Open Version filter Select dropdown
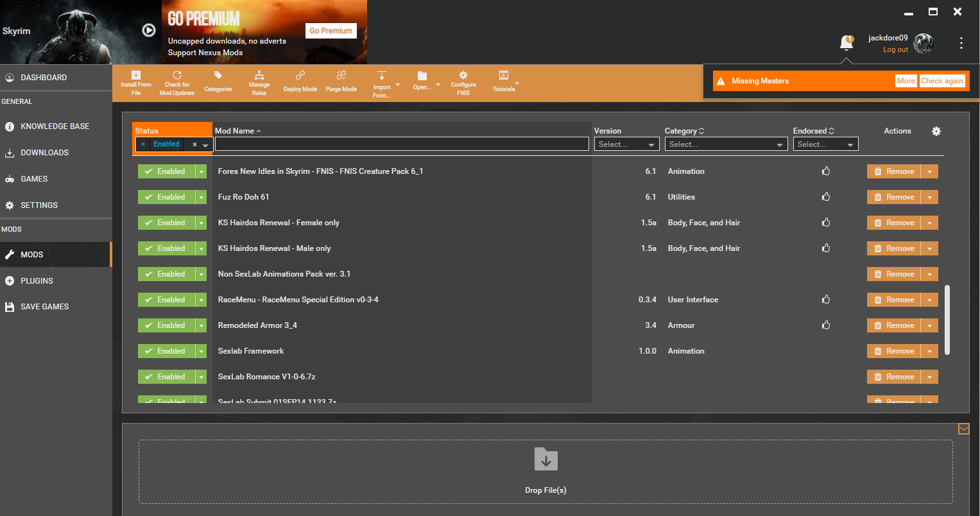 point(627,144)
